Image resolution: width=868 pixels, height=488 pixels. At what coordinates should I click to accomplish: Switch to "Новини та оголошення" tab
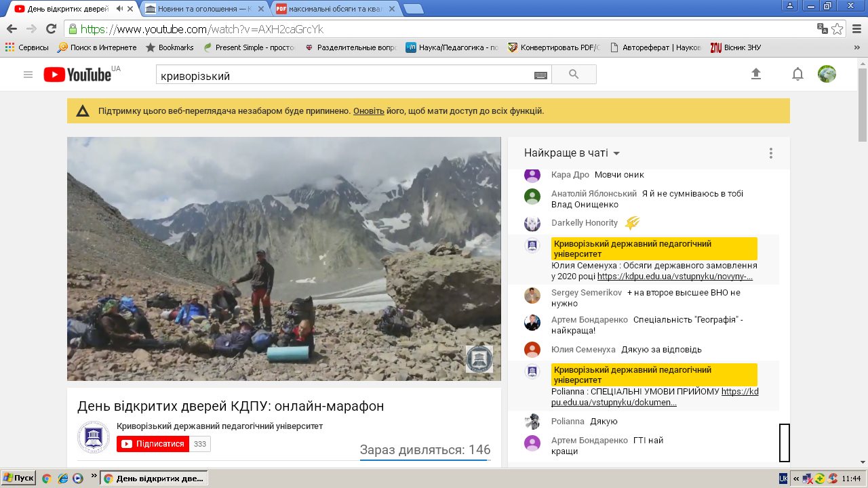(202, 9)
